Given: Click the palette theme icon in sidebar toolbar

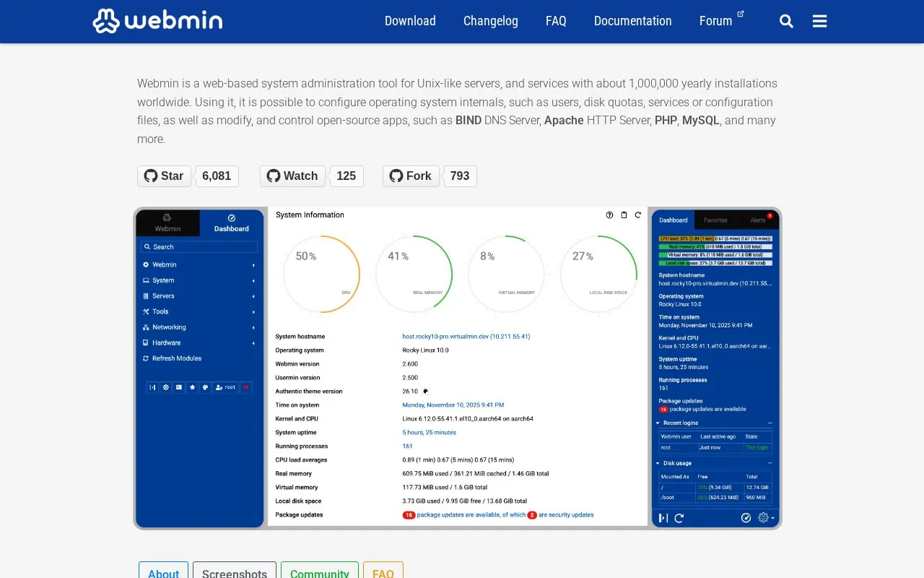Looking at the screenshot, I should (x=205, y=387).
